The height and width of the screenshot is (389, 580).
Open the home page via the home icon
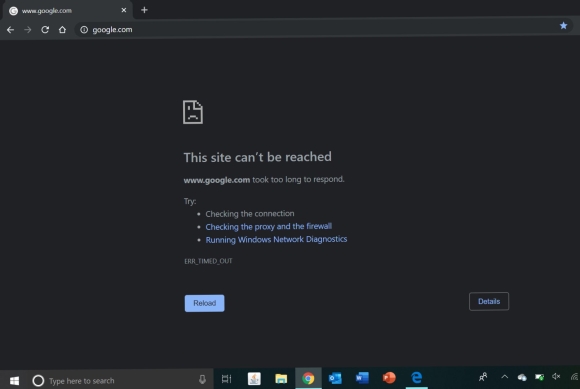pyautogui.click(x=62, y=30)
